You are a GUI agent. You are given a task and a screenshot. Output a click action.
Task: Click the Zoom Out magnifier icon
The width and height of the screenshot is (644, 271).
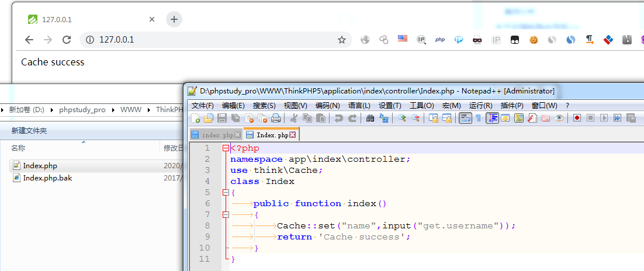(416, 118)
